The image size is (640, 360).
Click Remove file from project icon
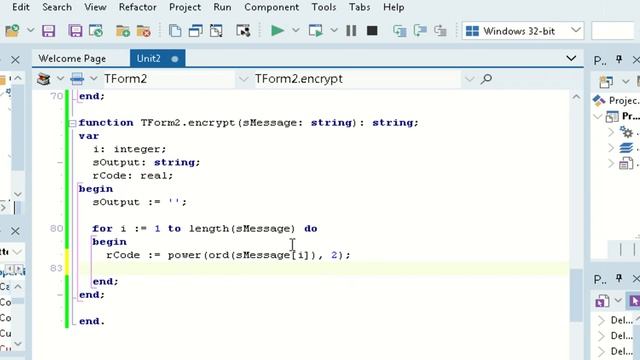[x=144, y=31]
